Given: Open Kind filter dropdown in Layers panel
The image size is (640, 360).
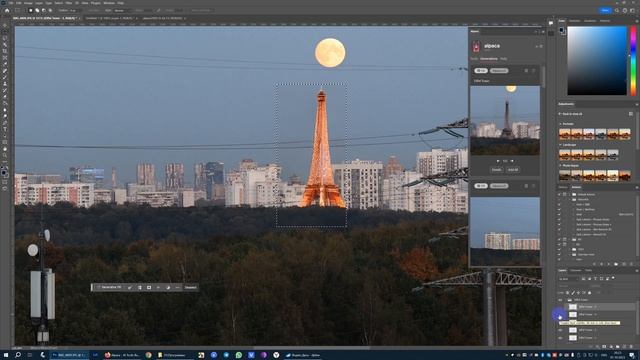Looking at the screenshot, I should [x=569, y=279].
